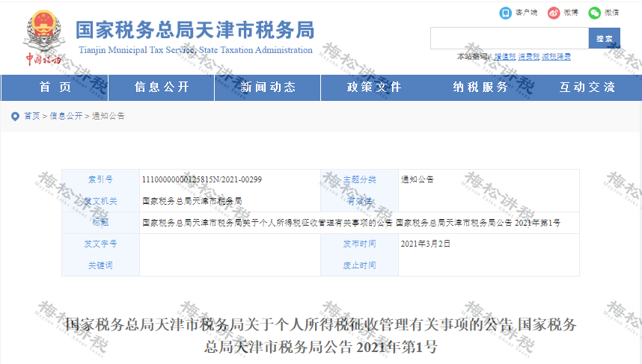Click the 微博 text link

571,13
